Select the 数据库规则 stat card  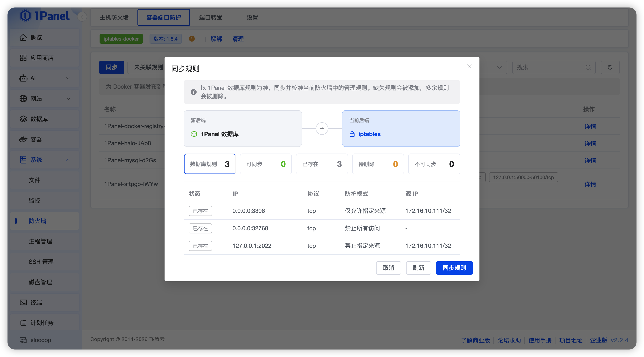coord(210,164)
